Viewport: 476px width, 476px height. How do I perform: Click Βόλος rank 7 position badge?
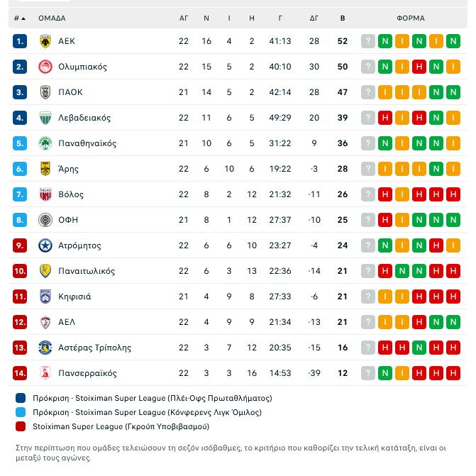pyautogui.click(x=20, y=194)
